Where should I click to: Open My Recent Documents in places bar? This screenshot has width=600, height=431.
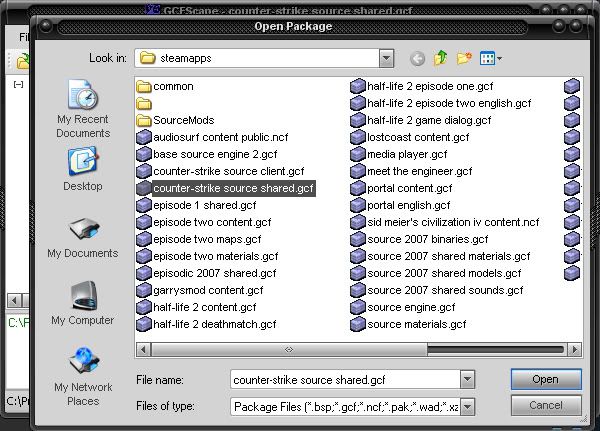coord(83,110)
